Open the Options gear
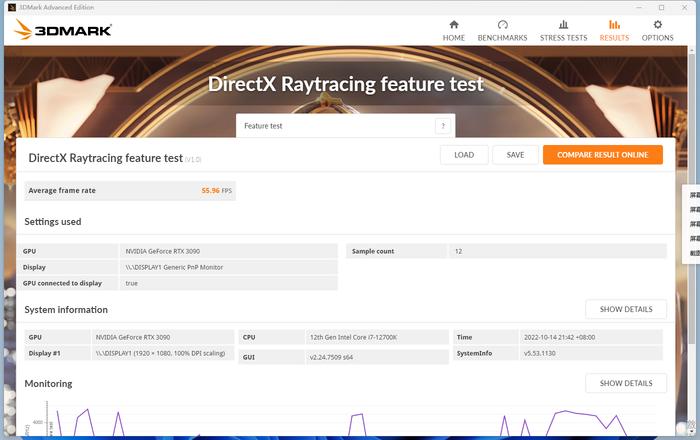 tap(657, 30)
